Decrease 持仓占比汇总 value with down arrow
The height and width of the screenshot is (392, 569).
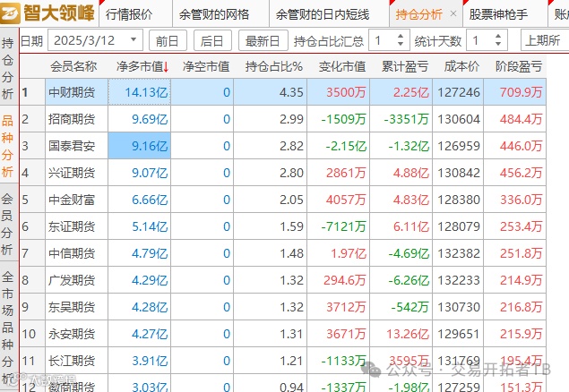pos(401,44)
